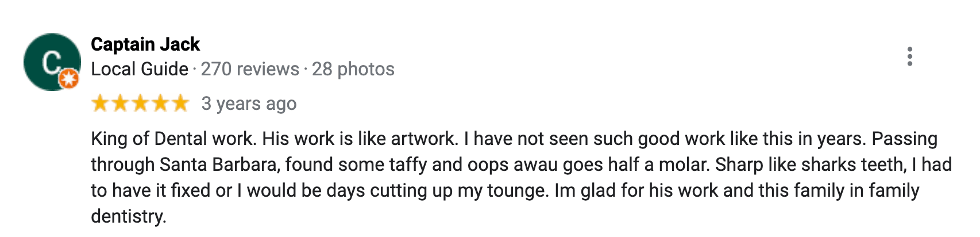This screenshot has height=237, width=980.
Task: Click the second yellow rating star
Action: tap(120, 104)
